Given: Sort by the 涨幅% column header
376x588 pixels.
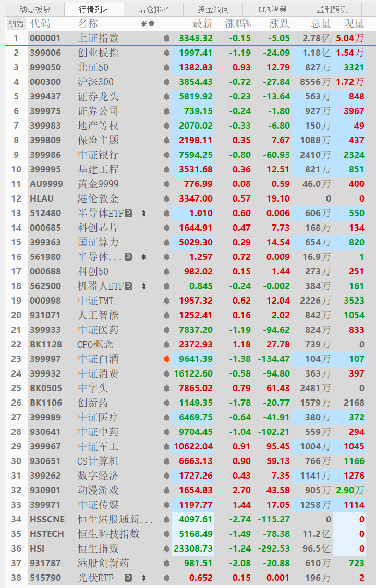Looking at the screenshot, I should tap(238, 24).
